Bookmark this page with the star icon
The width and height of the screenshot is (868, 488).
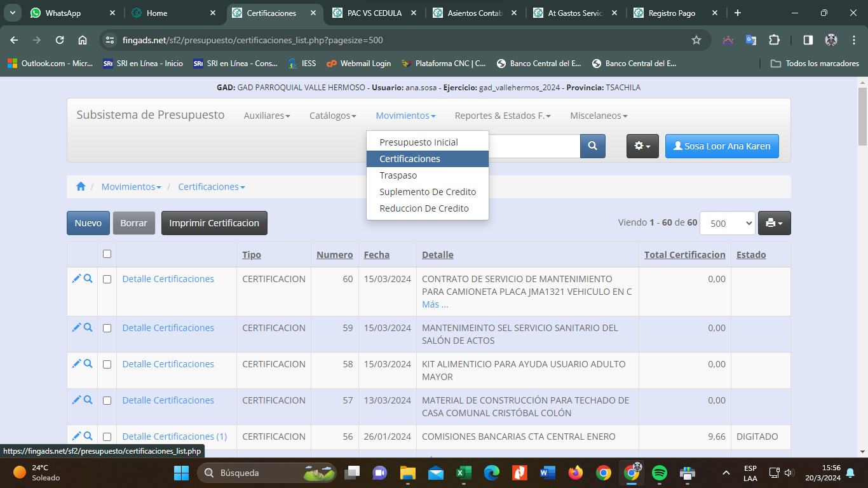[x=696, y=40]
